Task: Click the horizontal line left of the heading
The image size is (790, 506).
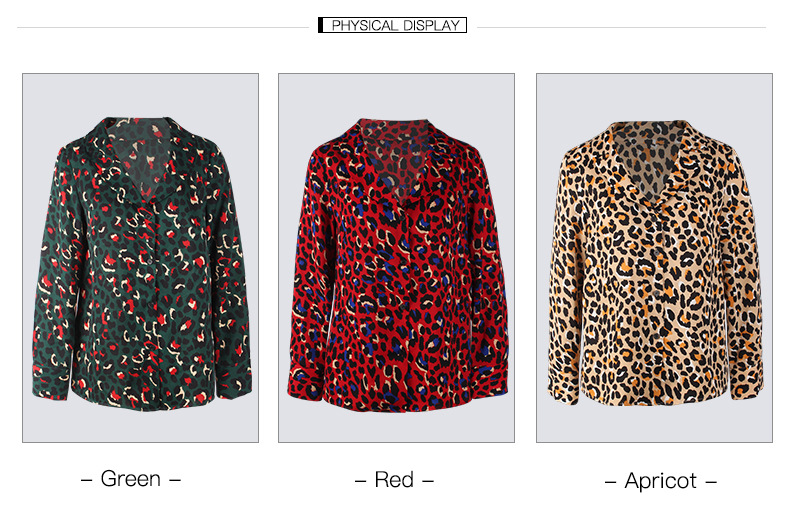Action: click(163, 27)
